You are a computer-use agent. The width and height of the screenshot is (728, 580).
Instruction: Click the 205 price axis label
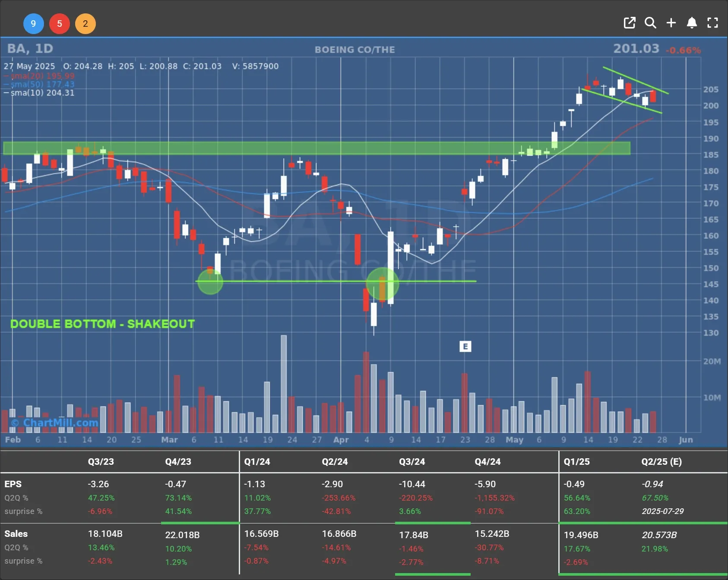[x=711, y=89]
